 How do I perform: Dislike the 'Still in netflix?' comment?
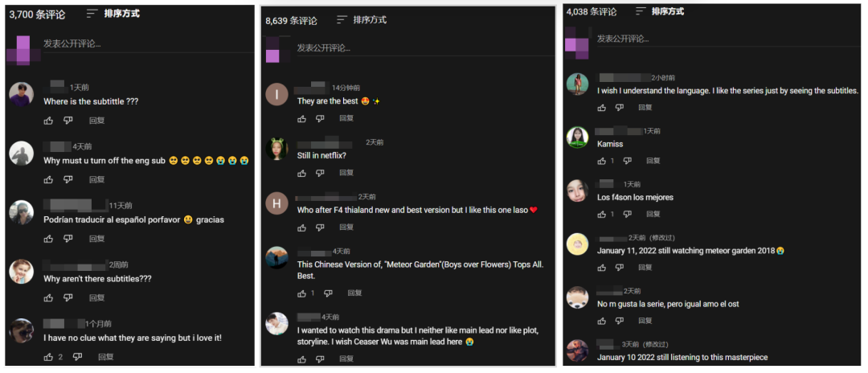click(x=320, y=173)
